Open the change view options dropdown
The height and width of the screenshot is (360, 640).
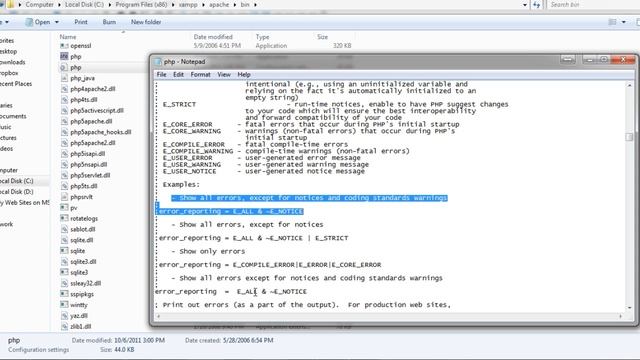pyautogui.click(x=624, y=22)
